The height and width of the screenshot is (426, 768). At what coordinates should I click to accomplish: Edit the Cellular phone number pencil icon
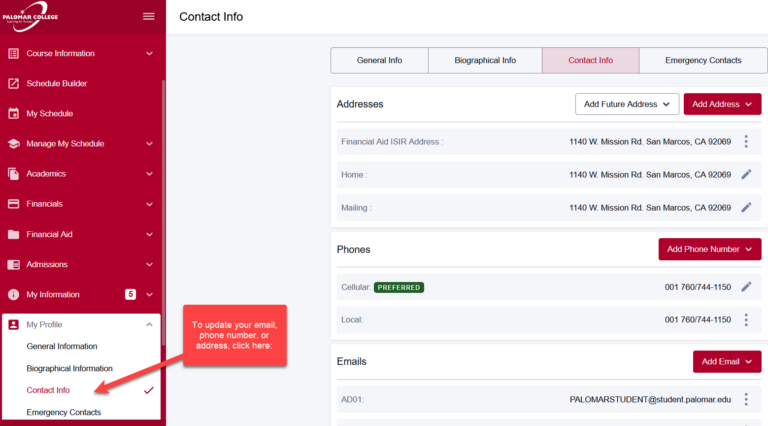(746, 287)
